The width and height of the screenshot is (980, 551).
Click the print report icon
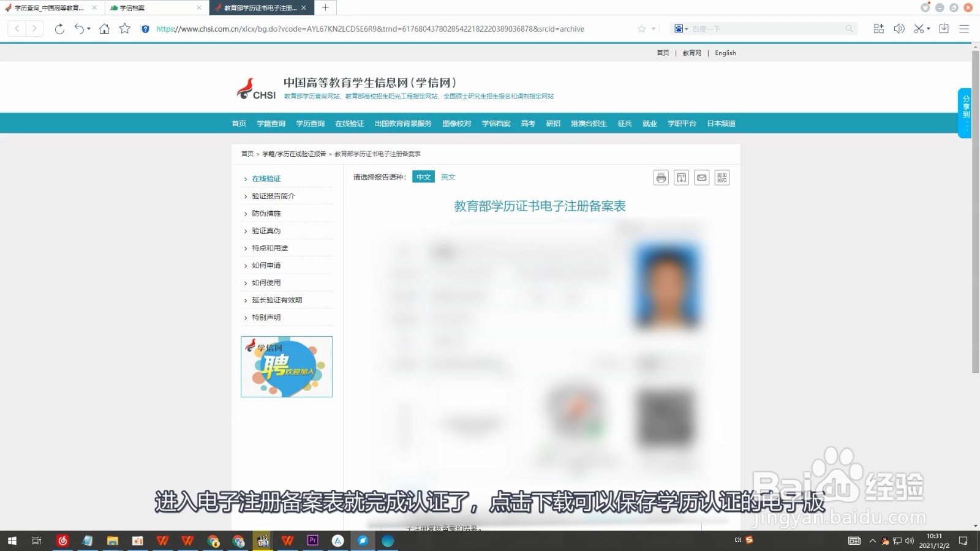point(661,178)
